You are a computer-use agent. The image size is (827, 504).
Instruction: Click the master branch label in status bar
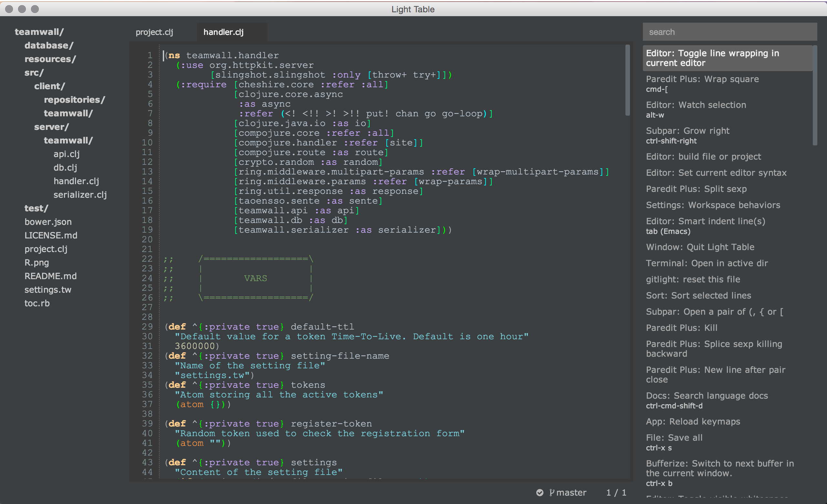(x=571, y=492)
